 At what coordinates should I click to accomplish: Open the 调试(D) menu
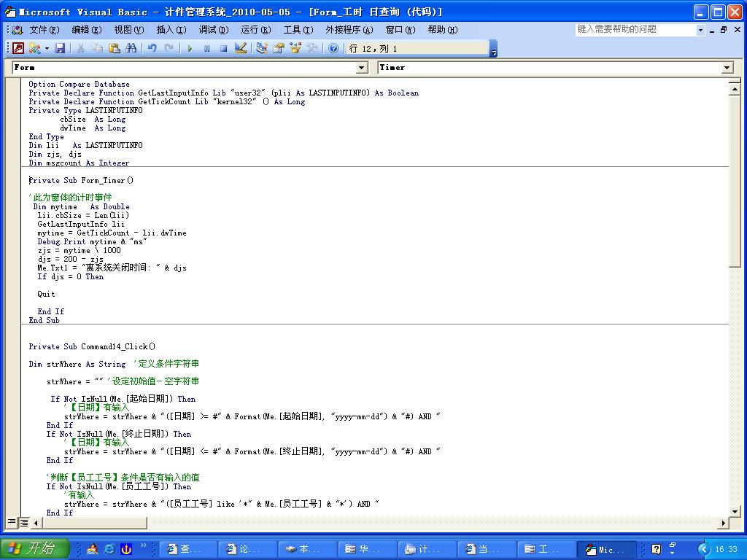tap(214, 29)
